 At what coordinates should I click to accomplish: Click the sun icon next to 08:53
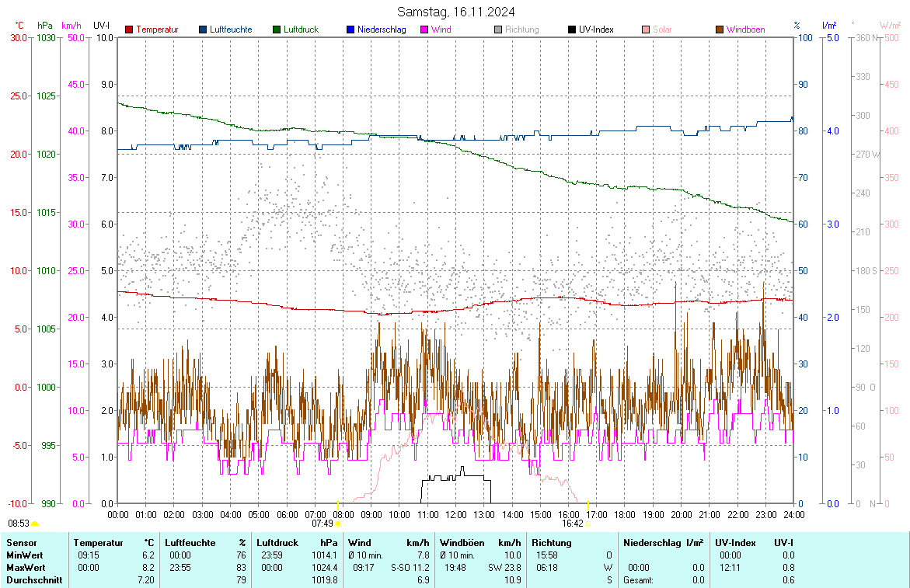click(35, 524)
